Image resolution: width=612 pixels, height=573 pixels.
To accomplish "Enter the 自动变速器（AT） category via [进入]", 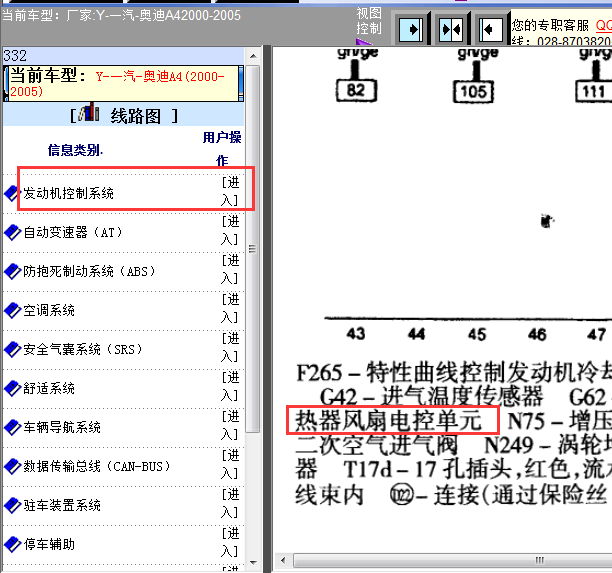I will tap(230, 230).
